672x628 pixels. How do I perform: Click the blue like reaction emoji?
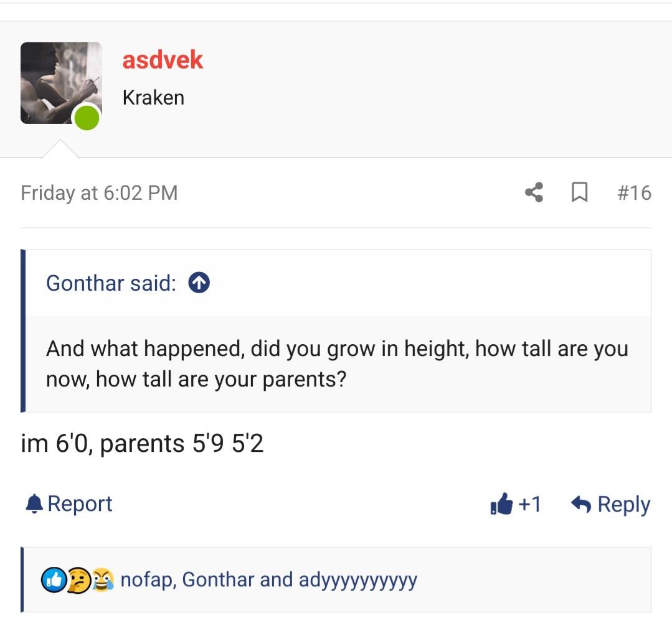(x=53, y=580)
